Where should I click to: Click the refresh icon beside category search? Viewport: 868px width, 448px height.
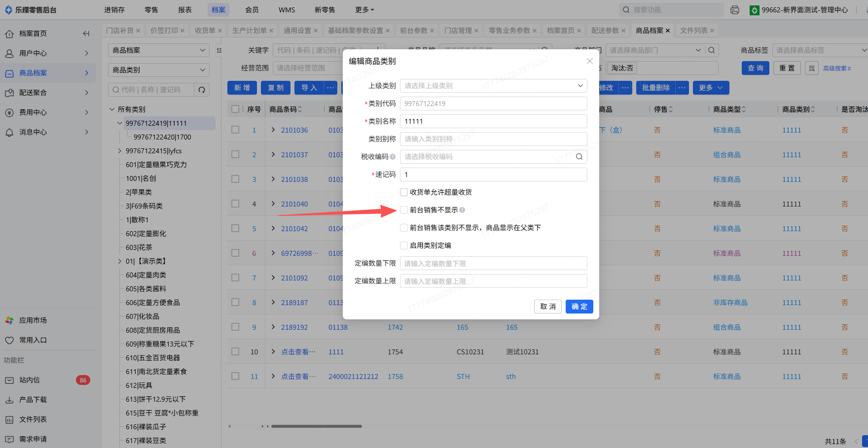pyautogui.click(x=202, y=90)
